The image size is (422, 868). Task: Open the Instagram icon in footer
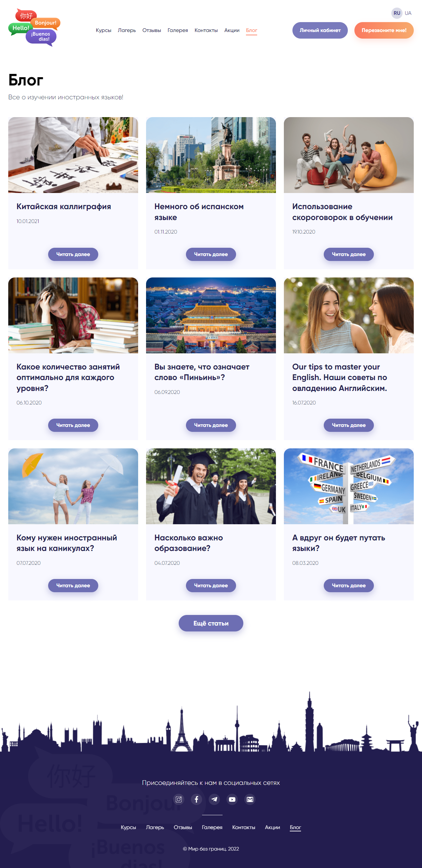(x=179, y=799)
